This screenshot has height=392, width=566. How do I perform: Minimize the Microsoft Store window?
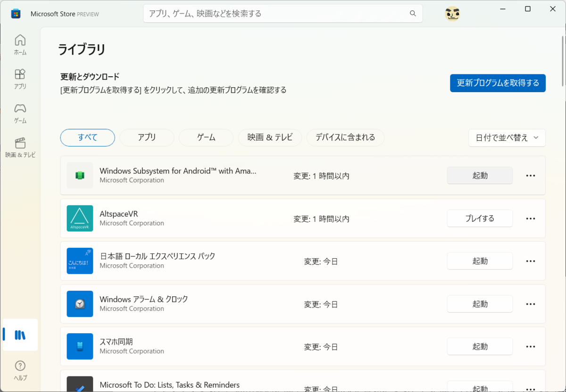(502, 9)
